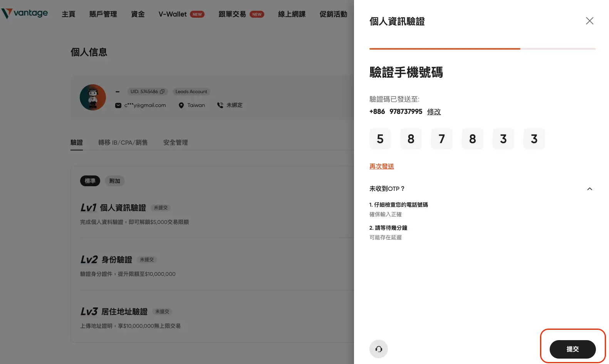Click the email envelope icon
The height and width of the screenshot is (364, 609).
click(x=118, y=105)
